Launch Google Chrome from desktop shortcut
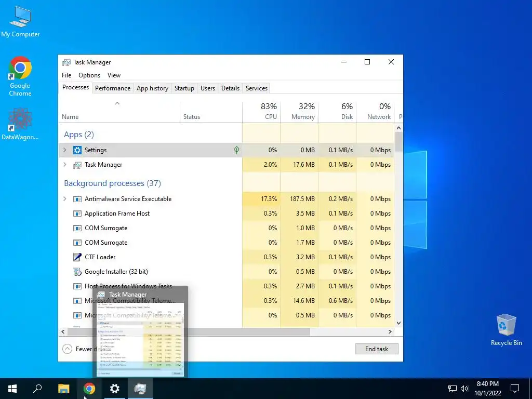This screenshot has height=399, width=532. click(x=20, y=76)
